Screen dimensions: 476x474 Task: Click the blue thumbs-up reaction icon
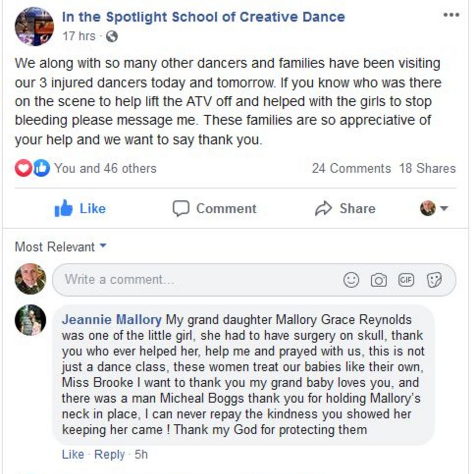[42, 168]
